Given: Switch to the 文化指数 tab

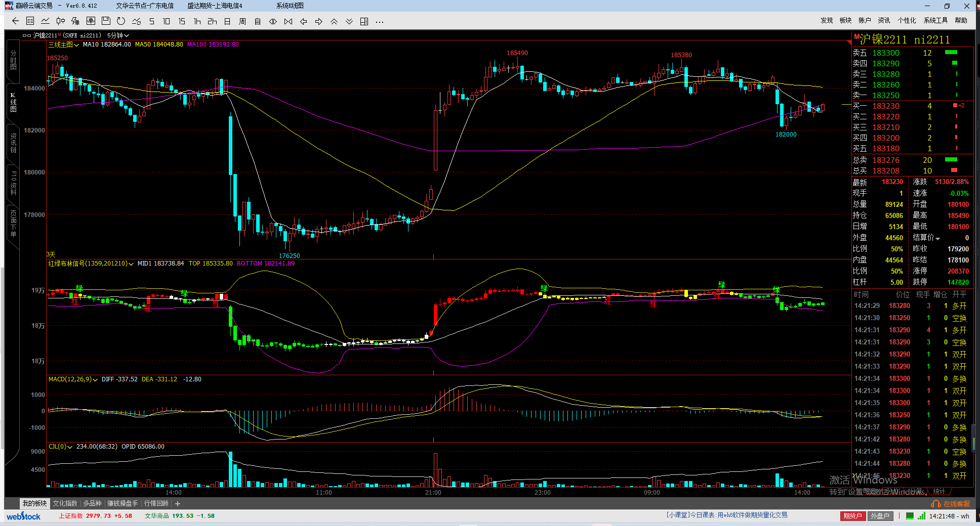Looking at the screenshot, I should pyautogui.click(x=65, y=503).
